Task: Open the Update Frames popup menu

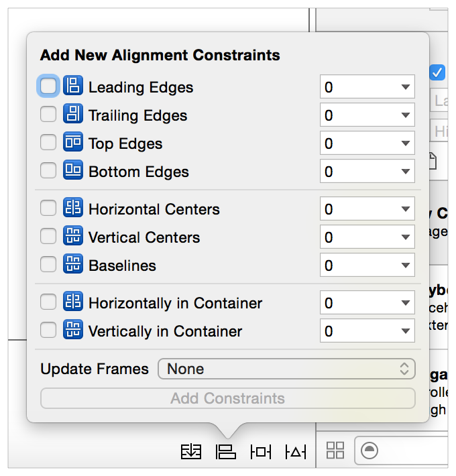Action: (286, 369)
